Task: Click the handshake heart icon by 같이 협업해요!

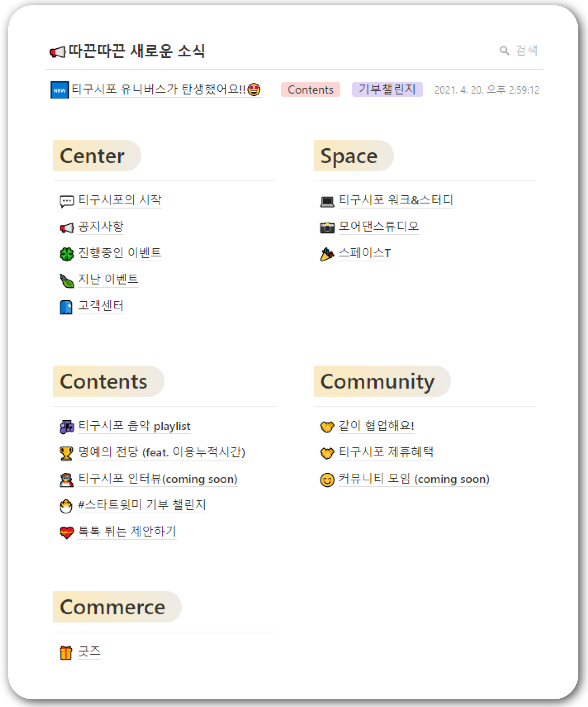Action: (327, 427)
